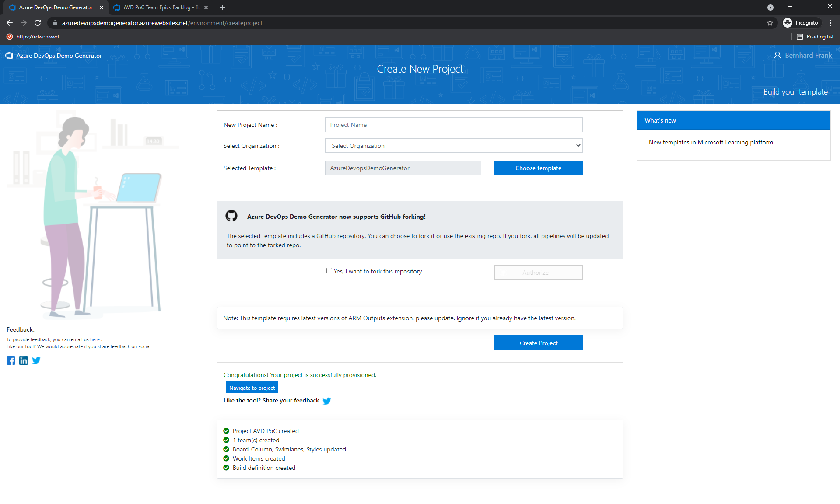Open the Twitter share icon under Feedback
840x504 pixels.
pos(36,360)
